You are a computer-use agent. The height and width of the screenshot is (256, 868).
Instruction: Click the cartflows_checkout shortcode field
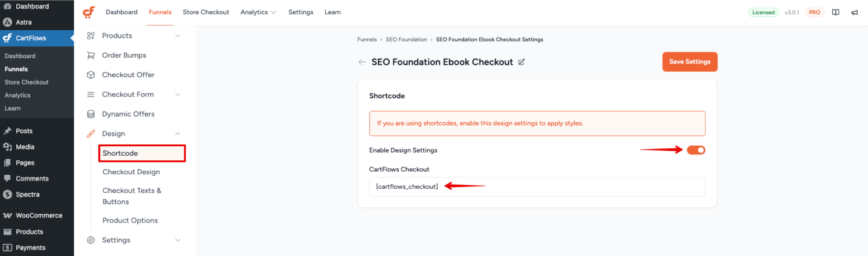point(537,187)
